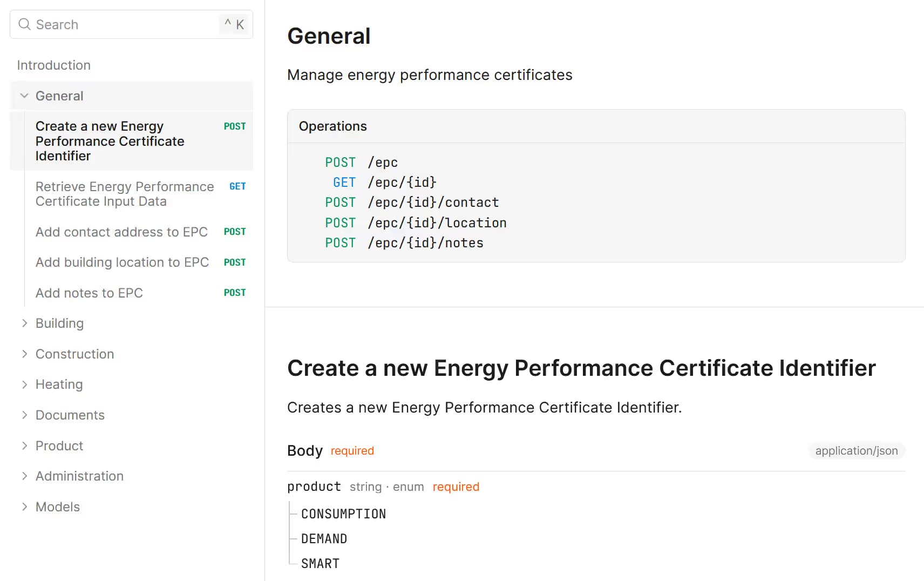Click the GET badge beside Retrieve Energy Performance Certificate
Image resolution: width=924 pixels, height=581 pixels.
coord(237,186)
